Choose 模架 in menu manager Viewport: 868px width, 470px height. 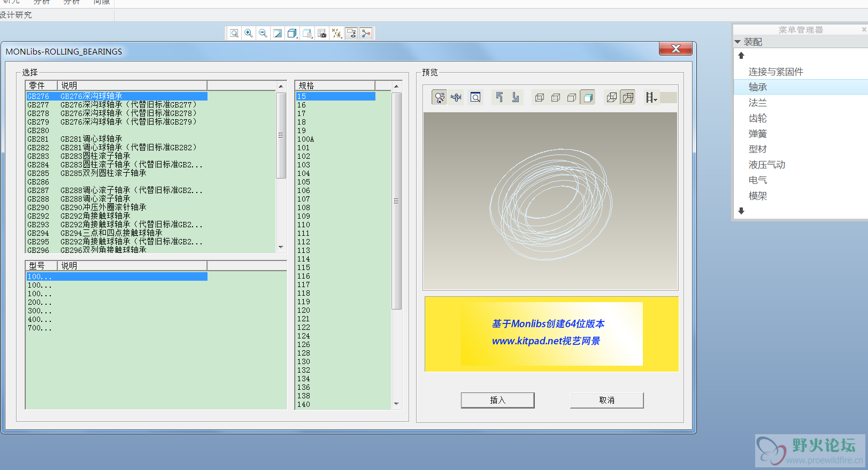coord(801,196)
